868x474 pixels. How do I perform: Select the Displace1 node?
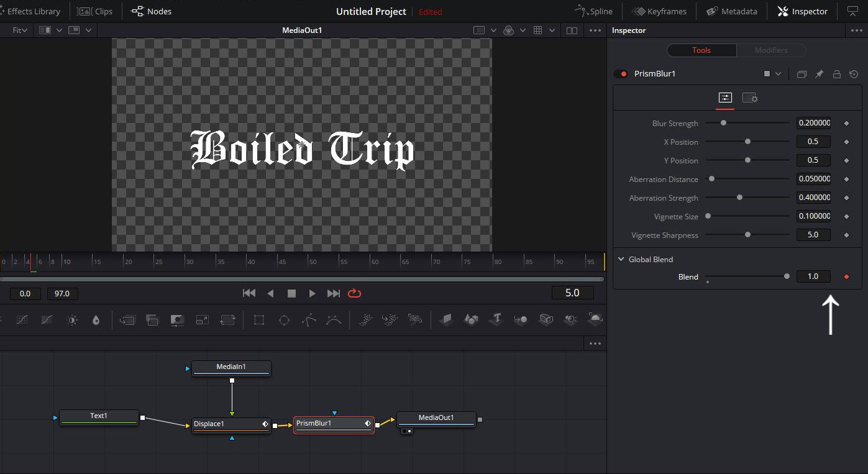[231, 424]
